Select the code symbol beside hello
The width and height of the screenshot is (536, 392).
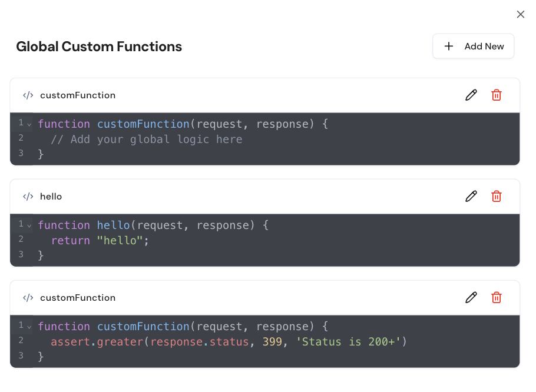[28, 196]
